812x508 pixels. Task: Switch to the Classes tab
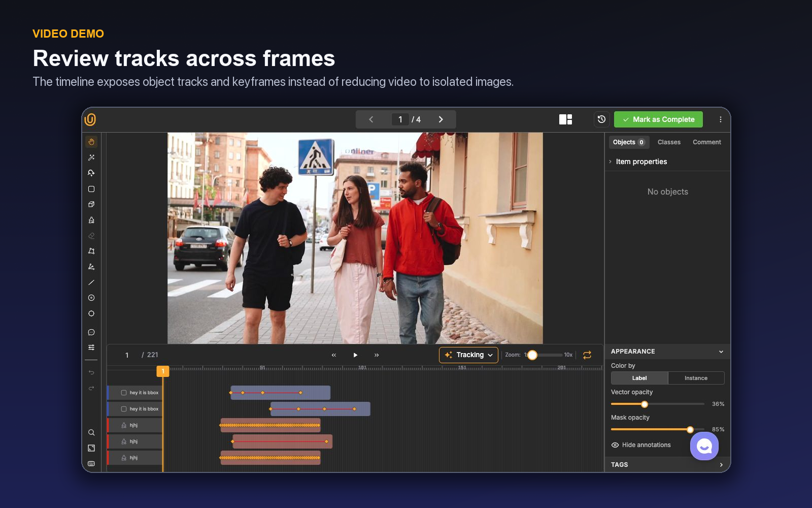[x=669, y=142]
